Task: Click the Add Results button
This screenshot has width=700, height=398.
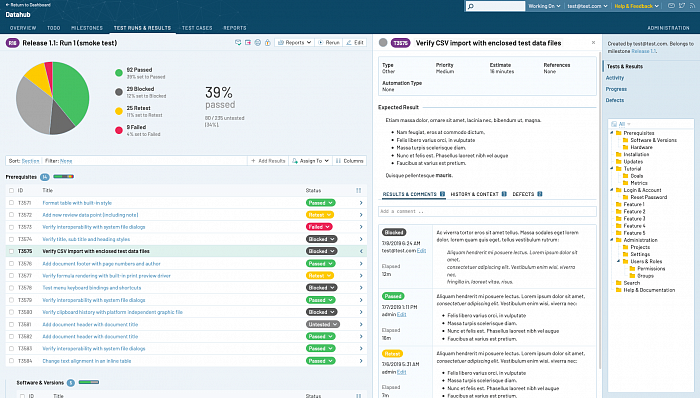Action: [268, 161]
